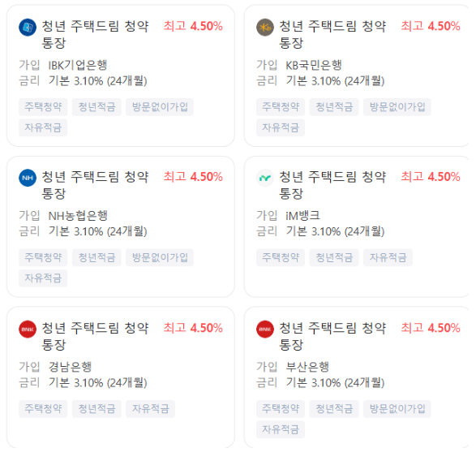
Task: Click 최고 4.50% rate on NH농협은행 card
Action: (193, 177)
